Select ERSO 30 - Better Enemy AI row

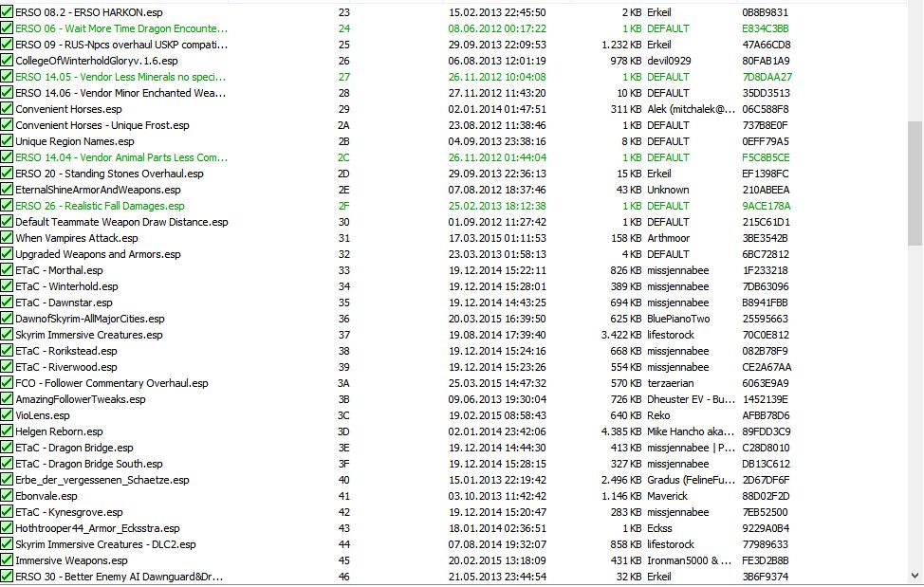tap(119, 577)
